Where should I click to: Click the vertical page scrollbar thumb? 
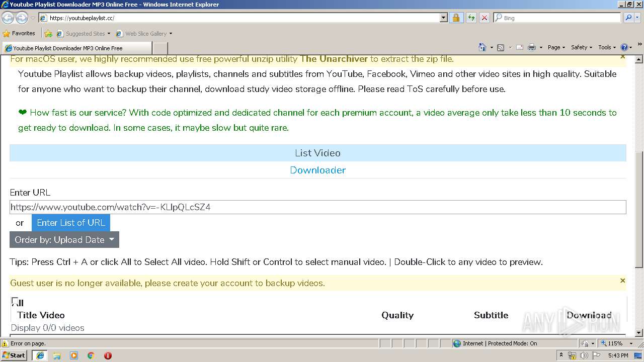click(x=639, y=210)
